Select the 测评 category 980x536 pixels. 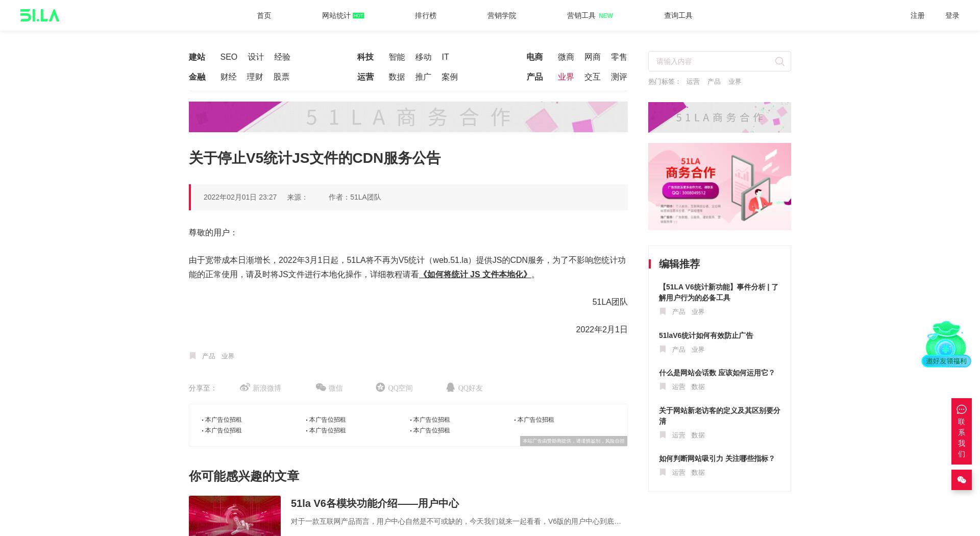619,77
